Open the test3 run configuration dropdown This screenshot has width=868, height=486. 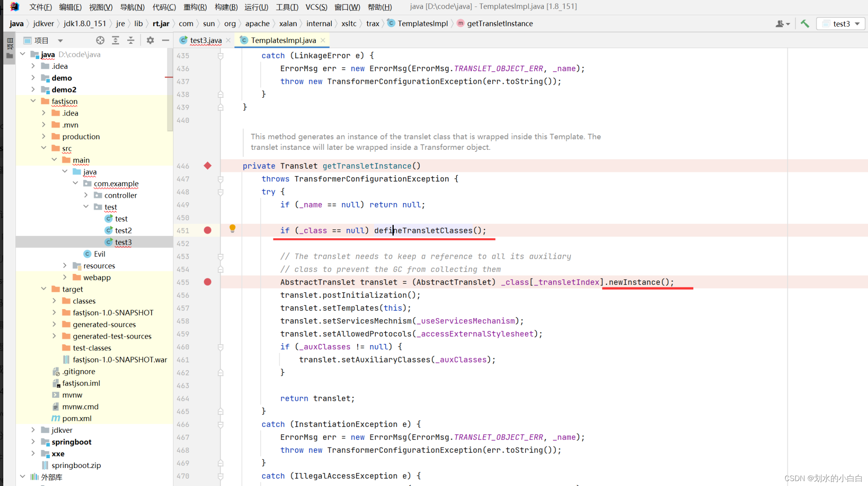(841, 24)
